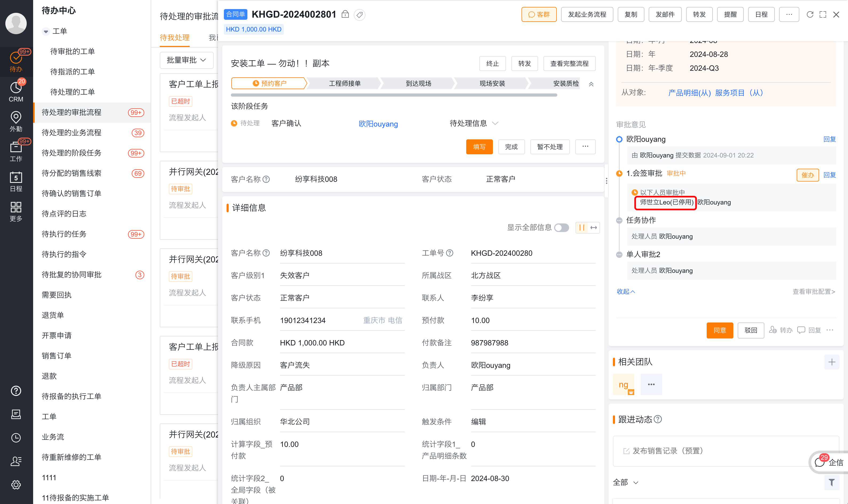848x504 pixels.
Task: Click the 催办 button
Action: (808, 175)
